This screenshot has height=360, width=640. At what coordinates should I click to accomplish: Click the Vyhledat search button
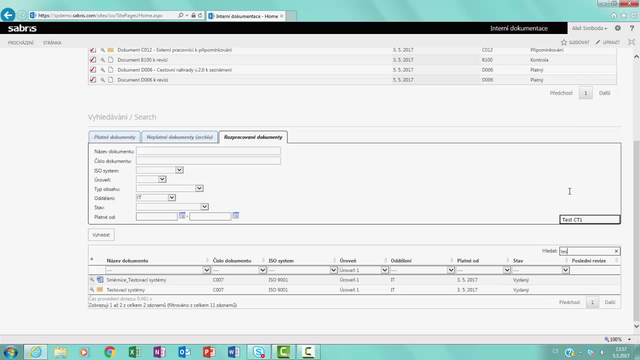101,235
